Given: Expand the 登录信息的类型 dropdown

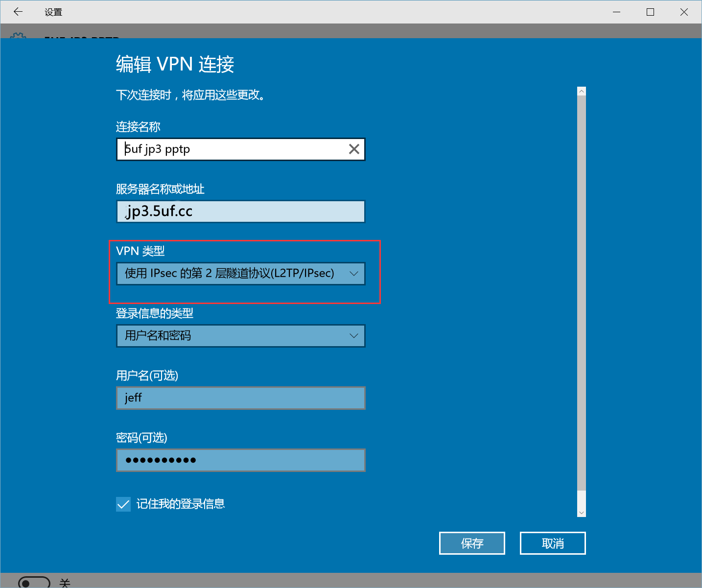Looking at the screenshot, I should point(240,336).
